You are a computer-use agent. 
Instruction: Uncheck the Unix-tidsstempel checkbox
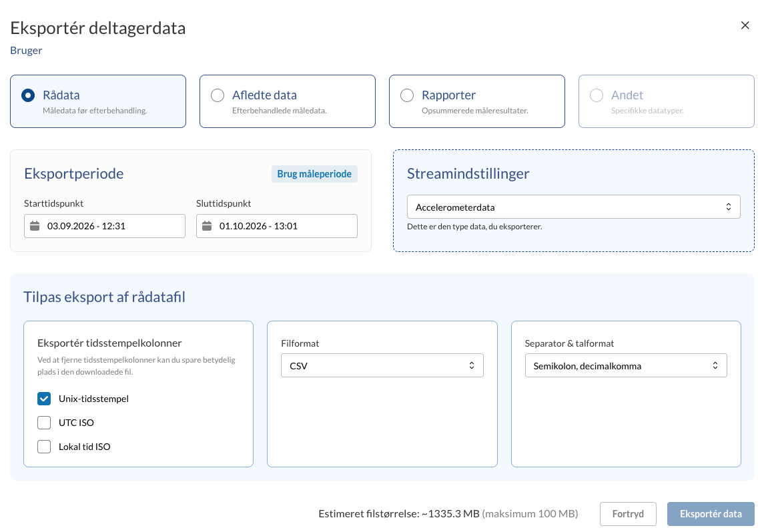[44, 399]
